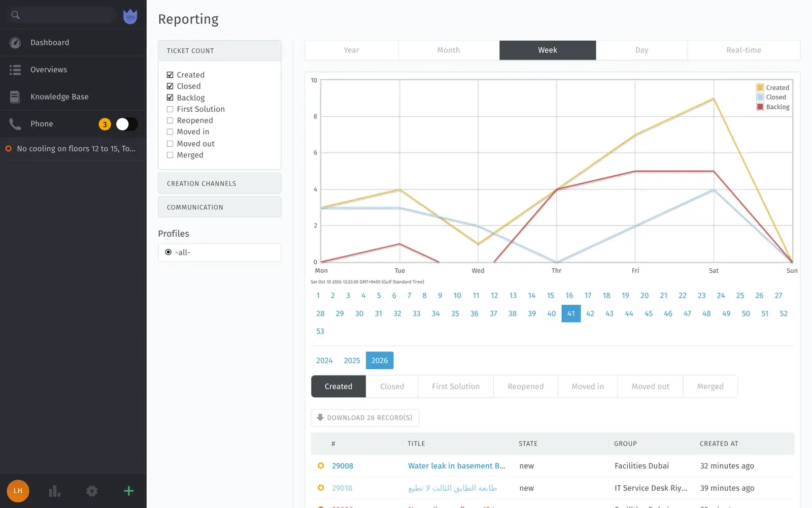
Task: Show the First Solution table tab
Action: (x=456, y=387)
